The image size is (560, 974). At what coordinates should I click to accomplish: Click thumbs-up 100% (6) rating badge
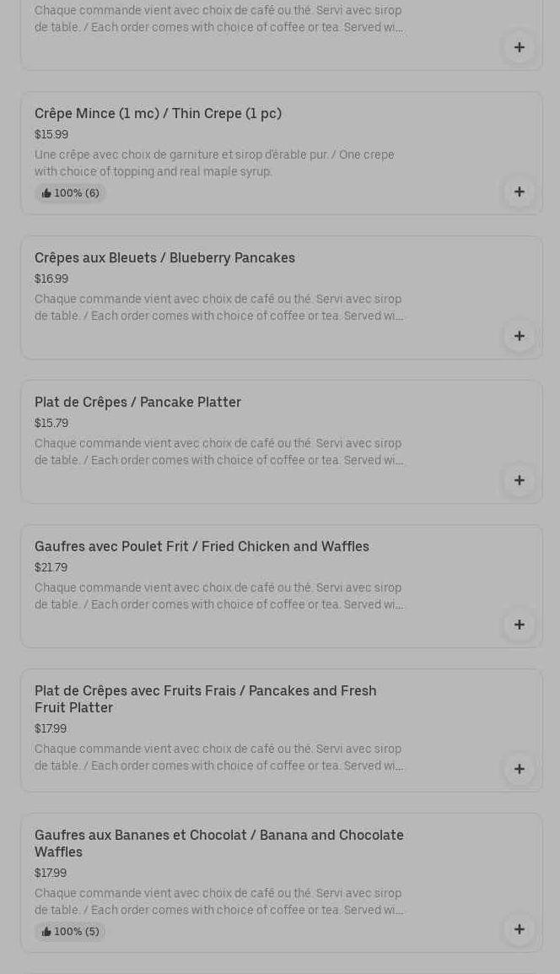click(71, 193)
